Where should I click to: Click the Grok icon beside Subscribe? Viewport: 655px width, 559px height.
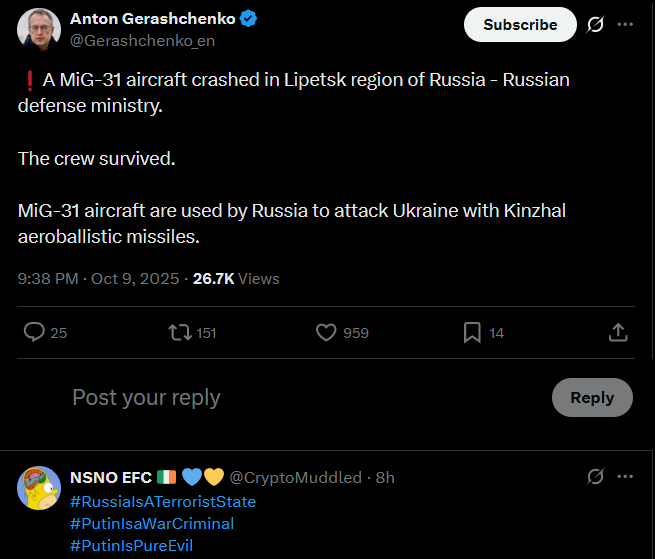pos(595,24)
